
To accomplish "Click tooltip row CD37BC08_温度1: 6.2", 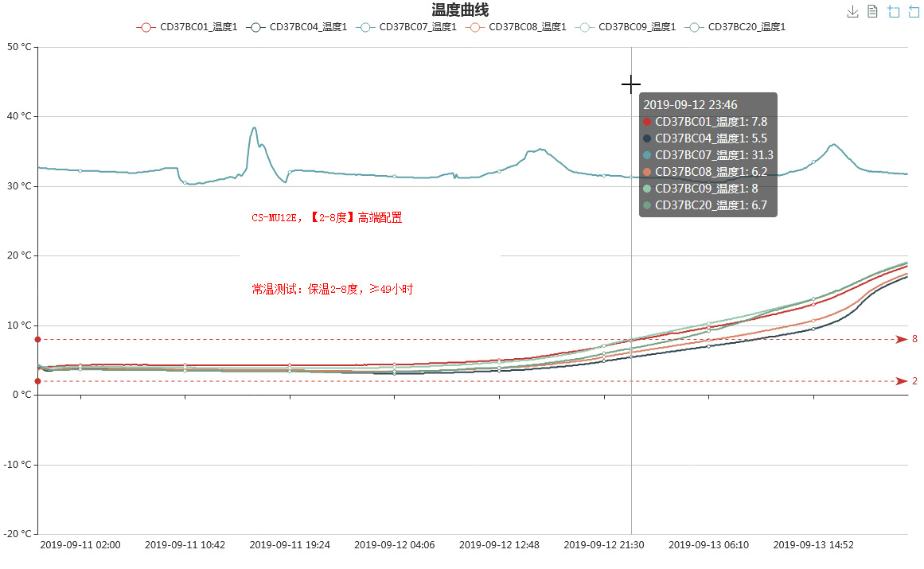I will pos(705,171).
